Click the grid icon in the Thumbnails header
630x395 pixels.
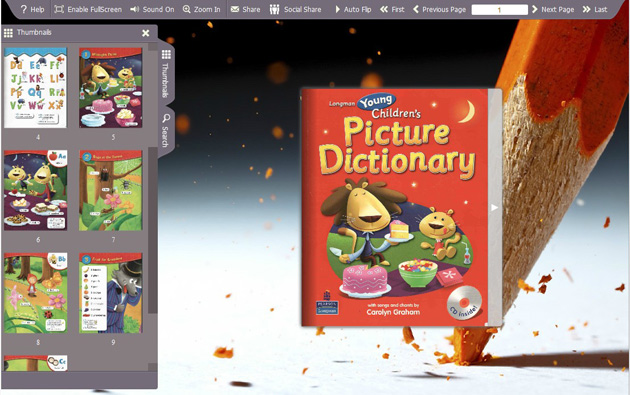click(x=8, y=33)
